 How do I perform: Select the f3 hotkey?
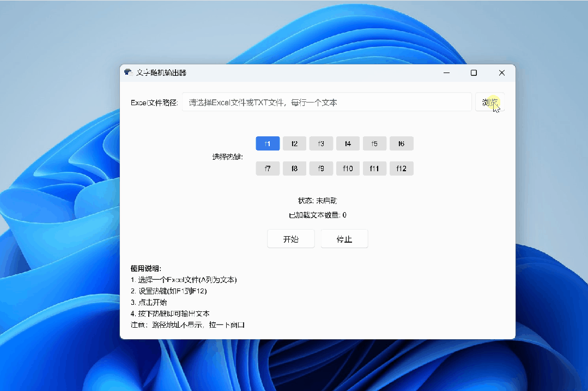(x=321, y=143)
